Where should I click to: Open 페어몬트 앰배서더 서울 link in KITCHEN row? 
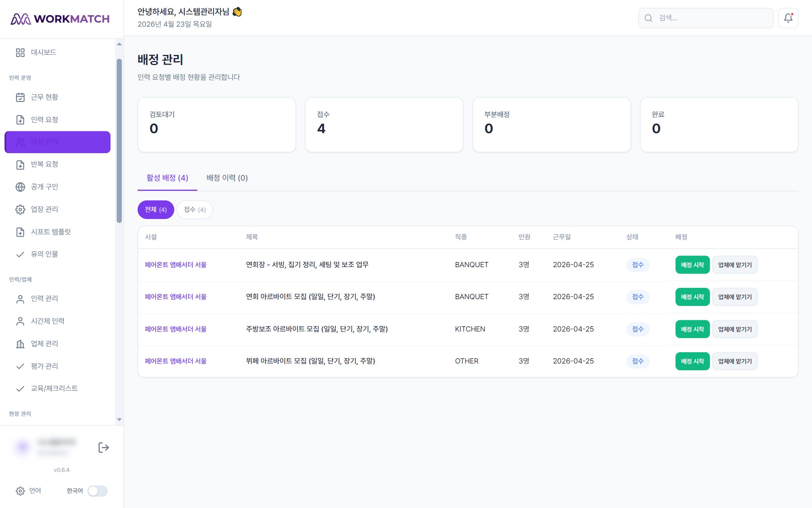coord(176,329)
